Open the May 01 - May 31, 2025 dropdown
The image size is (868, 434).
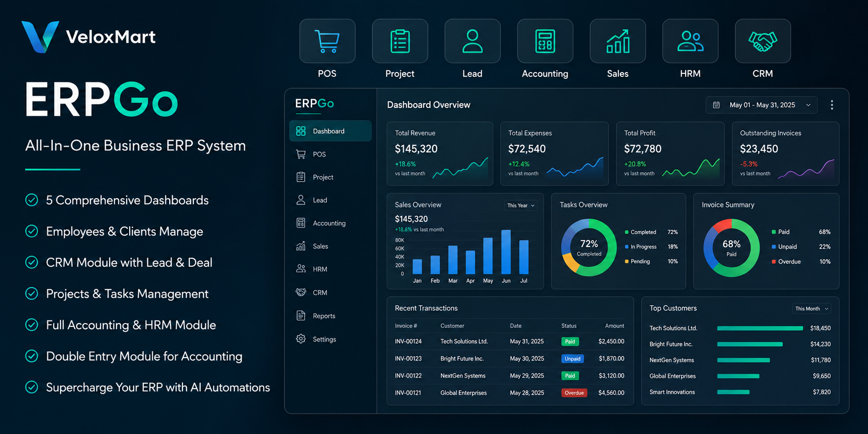[761, 105]
